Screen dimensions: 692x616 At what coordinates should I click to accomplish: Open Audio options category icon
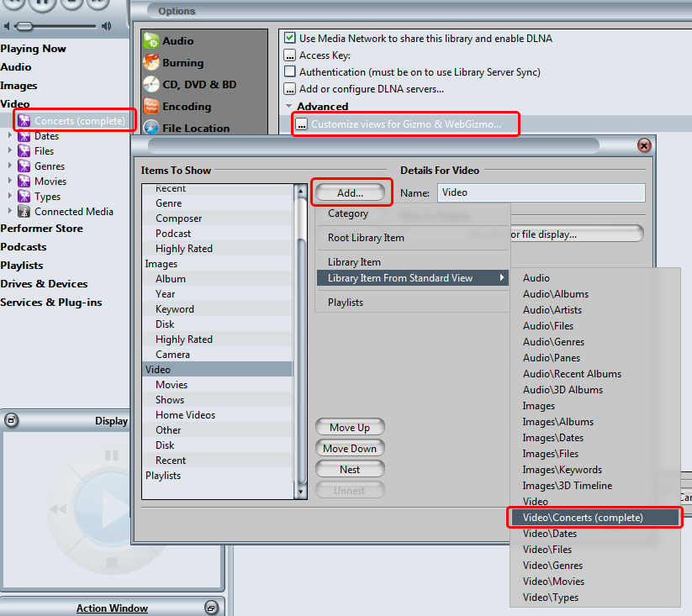pyautogui.click(x=151, y=40)
